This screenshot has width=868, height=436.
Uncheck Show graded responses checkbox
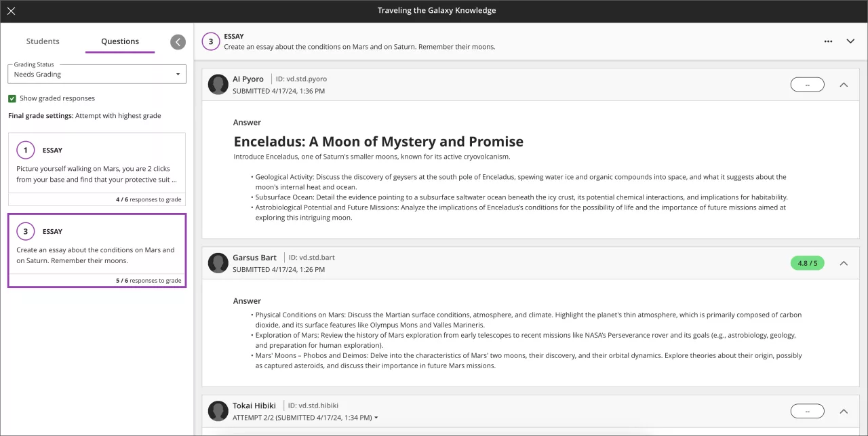[12, 98]
